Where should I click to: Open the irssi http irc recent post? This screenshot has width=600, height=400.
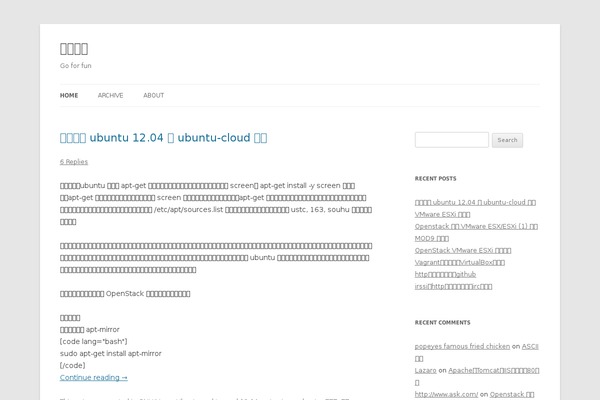pos(453,286)
